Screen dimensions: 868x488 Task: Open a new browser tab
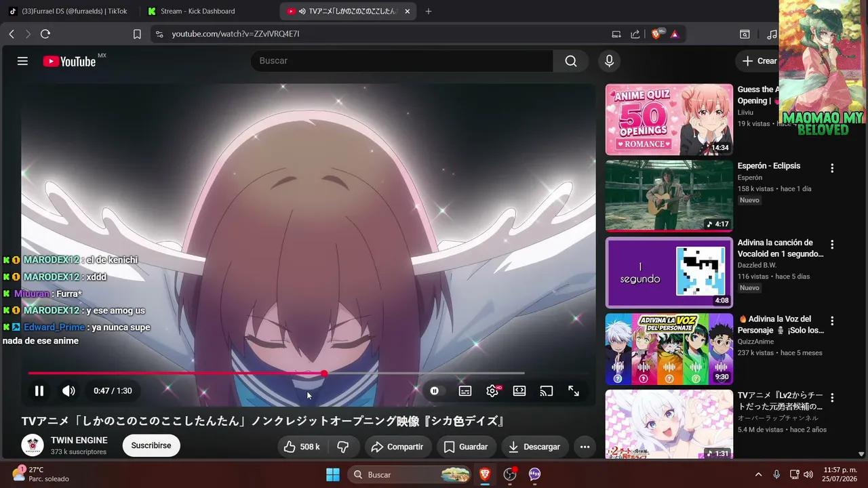click(428, 11)
